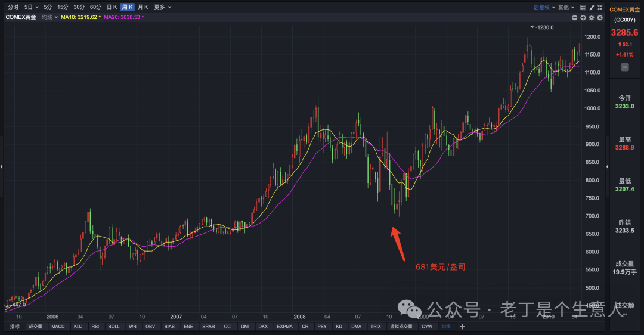Select highlighted 均线 indicator button
Screen dimensions: 644x335
click(446, 327)
